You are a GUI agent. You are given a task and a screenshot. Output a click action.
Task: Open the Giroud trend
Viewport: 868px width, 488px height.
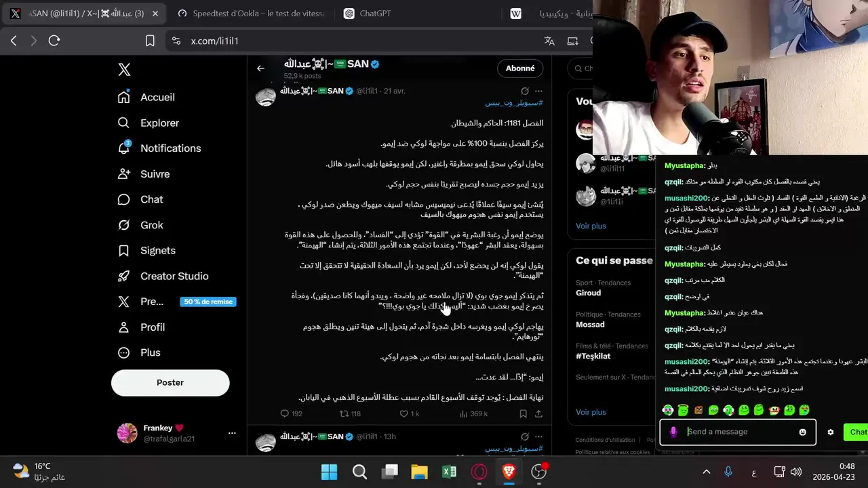(589, 293)
